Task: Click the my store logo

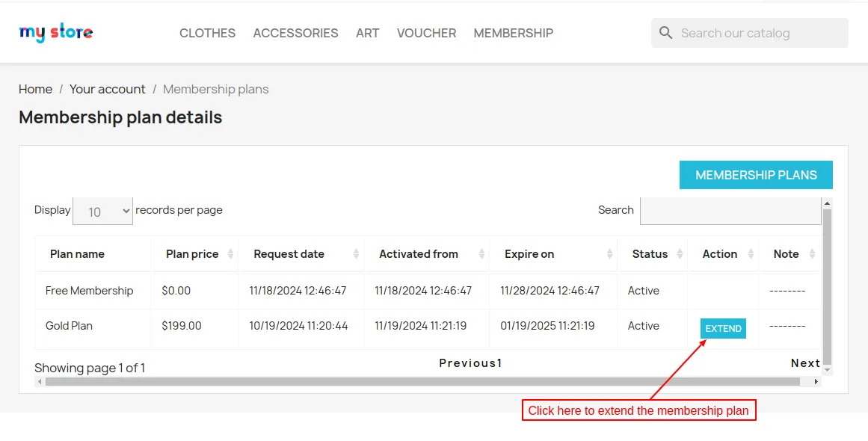Action: tap(56, 33)
